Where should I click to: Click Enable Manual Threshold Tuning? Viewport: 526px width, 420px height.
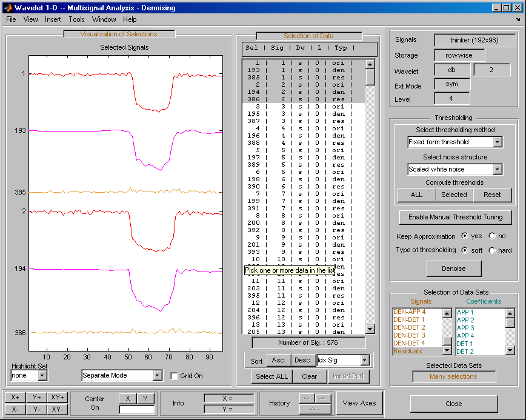[454, 217]
